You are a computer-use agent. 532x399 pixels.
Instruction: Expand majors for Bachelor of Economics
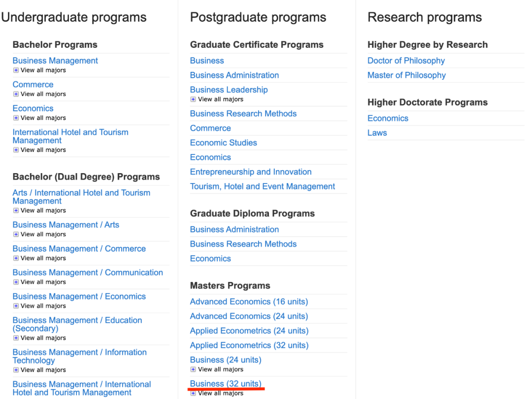(x=16, y=118)
